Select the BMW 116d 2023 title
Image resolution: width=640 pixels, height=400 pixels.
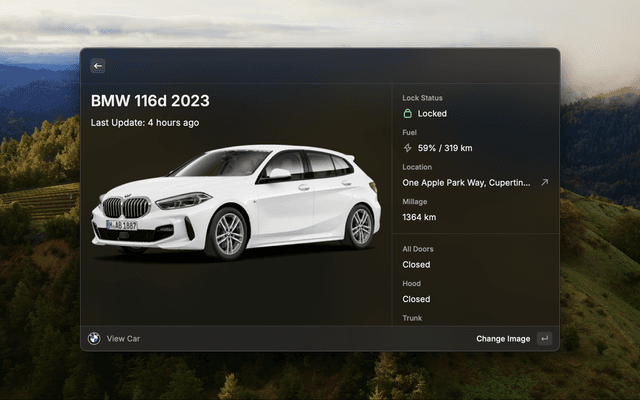click(x=150, y=101)
